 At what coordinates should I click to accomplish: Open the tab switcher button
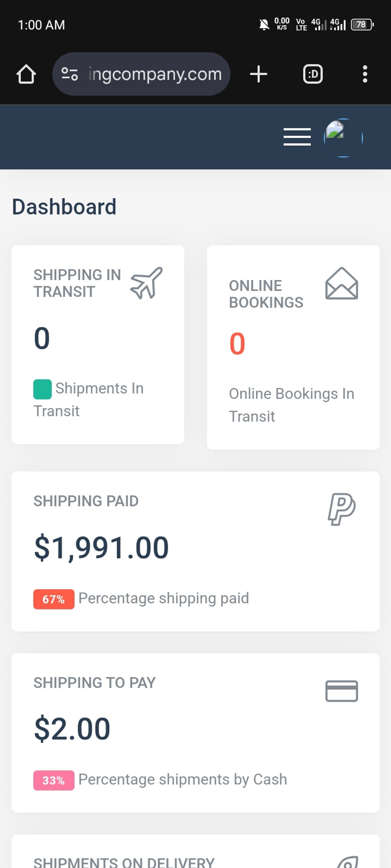pos(313,74)
